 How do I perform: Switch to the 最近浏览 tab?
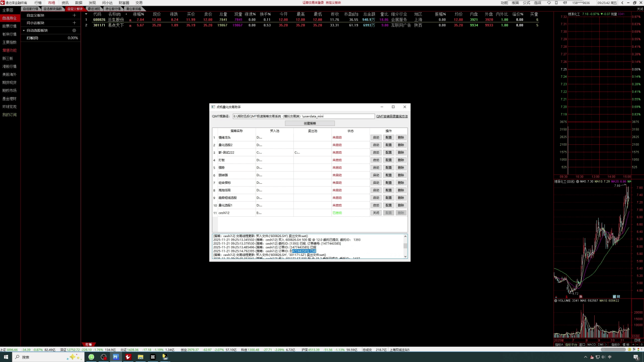coord(94,9)
